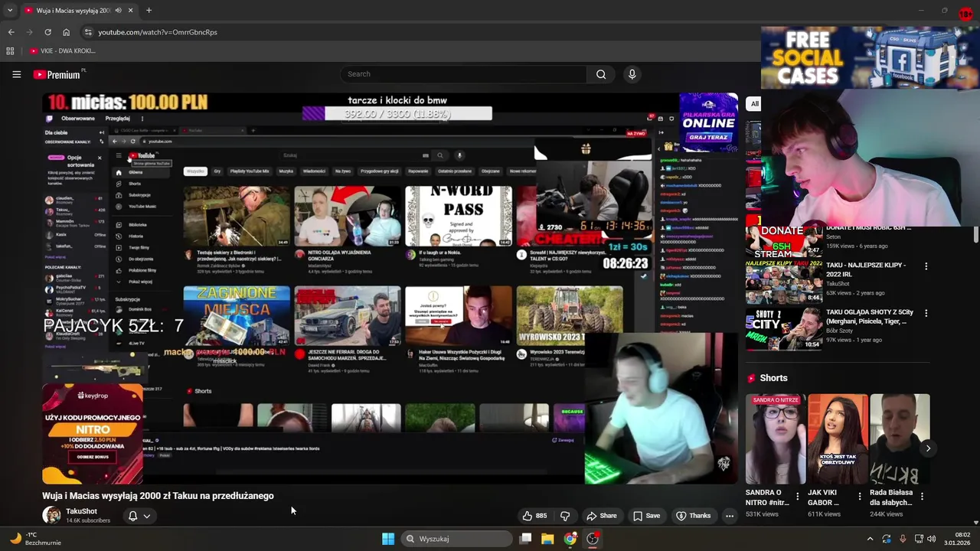Show hidden system tray icons chevron
This screenshot has height=551, width=980.
click(870, 539)
